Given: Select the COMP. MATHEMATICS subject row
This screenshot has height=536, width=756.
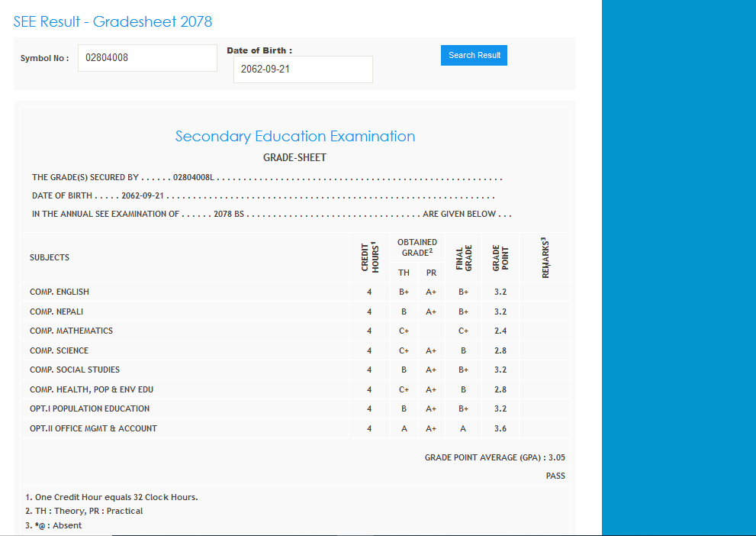Looking at the screenshot, I should [71, 331].
